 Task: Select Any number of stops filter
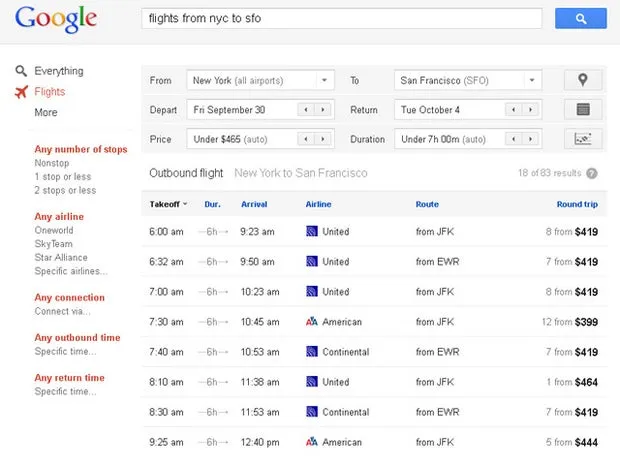81,149
